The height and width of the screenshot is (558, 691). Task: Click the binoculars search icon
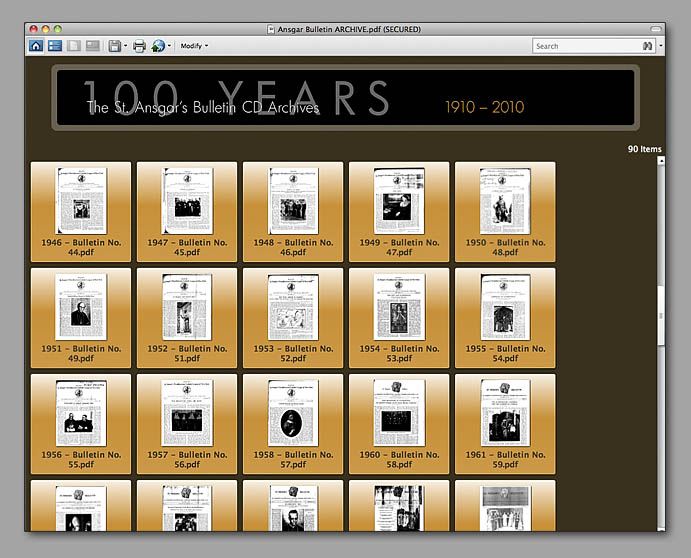click(x=647, y=46)
